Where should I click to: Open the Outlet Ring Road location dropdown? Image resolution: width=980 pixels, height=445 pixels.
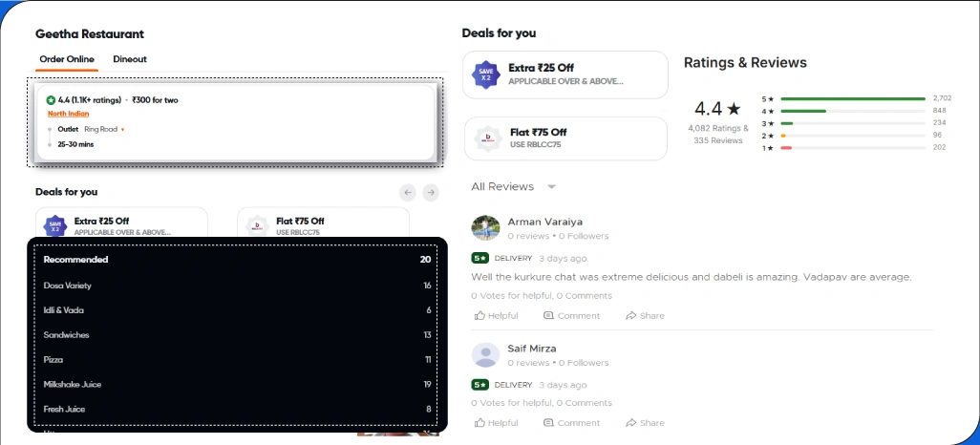(105, 129)
